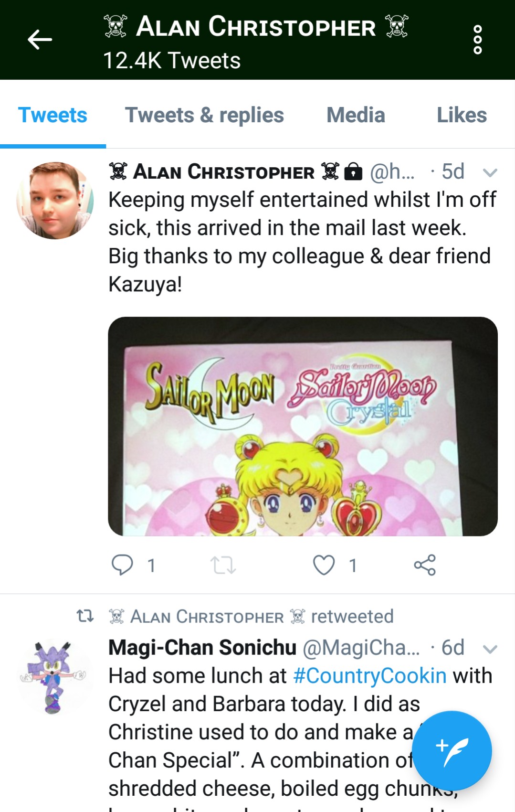Screen dimensions: 515x812
Task: Compose a new tweet with floating button
Action: click(x=452, y=750)
